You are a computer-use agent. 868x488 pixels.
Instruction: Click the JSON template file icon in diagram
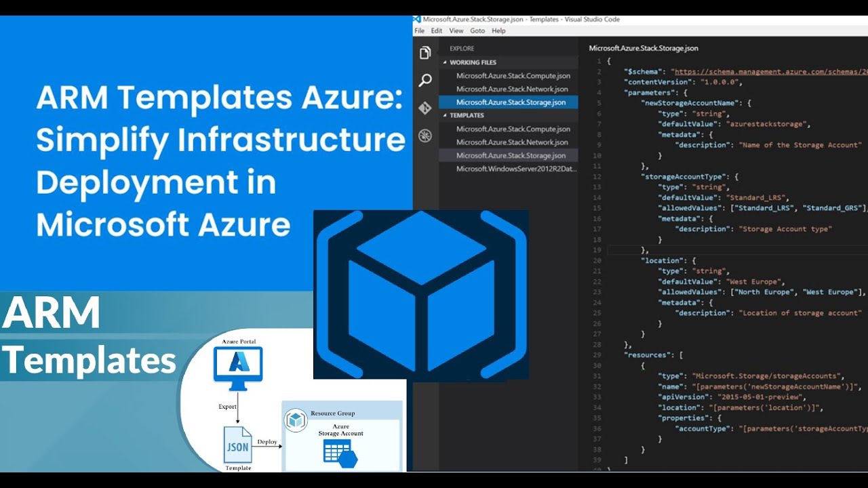pyautogui.click(x=238, y=445)
